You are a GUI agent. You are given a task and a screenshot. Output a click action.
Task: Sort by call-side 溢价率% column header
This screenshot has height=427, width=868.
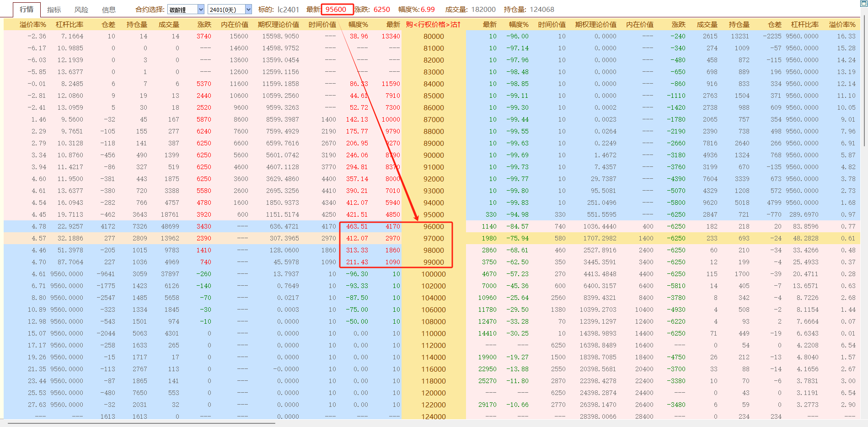tap(32, 24)
